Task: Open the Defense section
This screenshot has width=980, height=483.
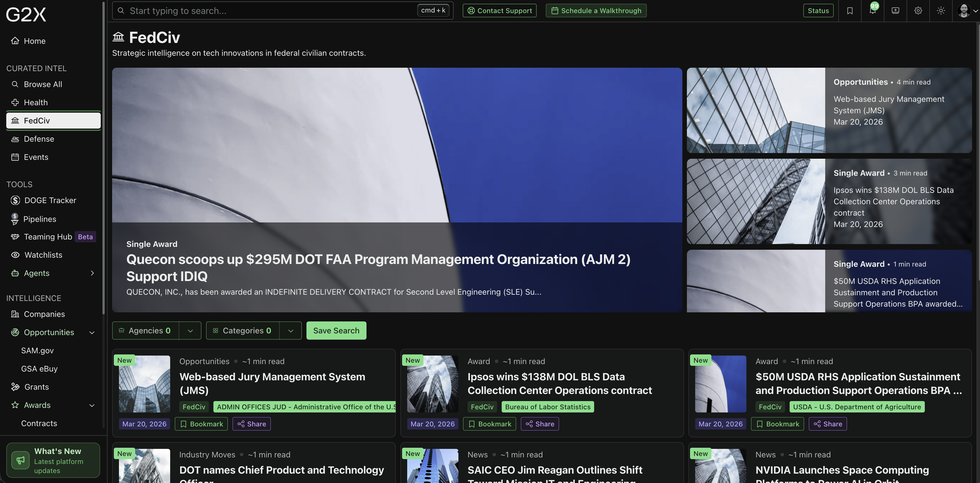Action: point(53,139)
